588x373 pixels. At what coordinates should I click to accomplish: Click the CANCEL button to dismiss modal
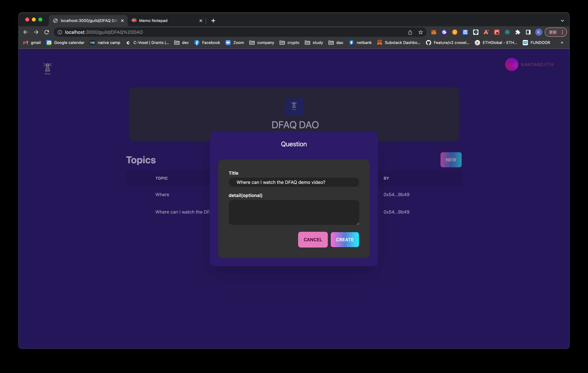pyautogui.click(x=313, y=239)
